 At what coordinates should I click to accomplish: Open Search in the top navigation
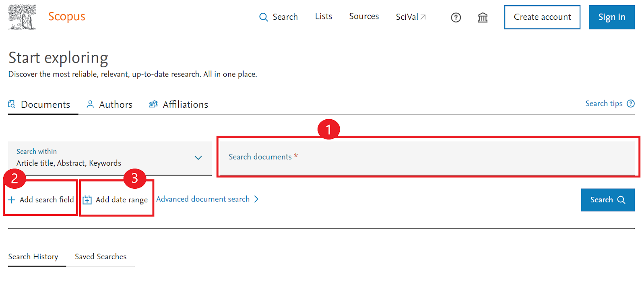point(279,17)
